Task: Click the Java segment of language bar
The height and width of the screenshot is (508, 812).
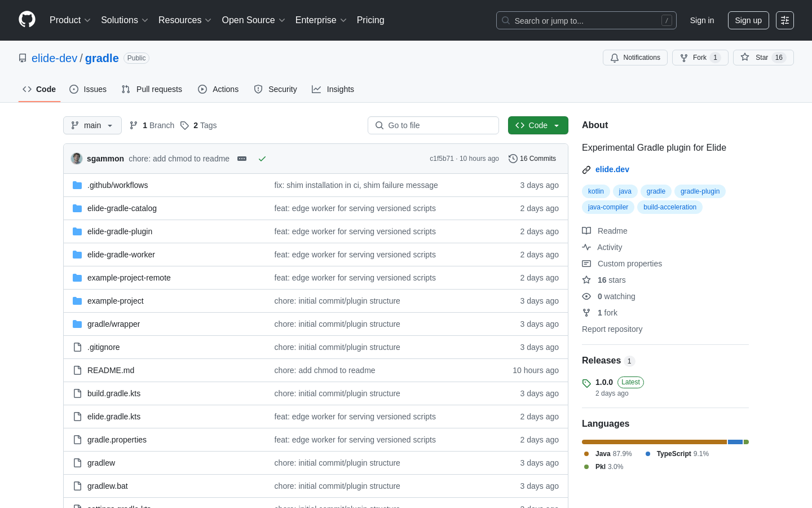Action: (x=654, y=442)
